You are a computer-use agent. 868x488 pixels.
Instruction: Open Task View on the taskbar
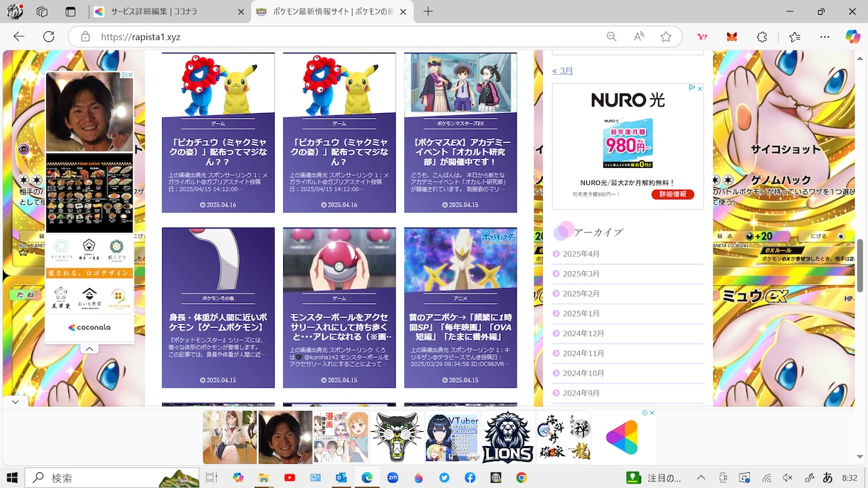click(x=211, y=477)
